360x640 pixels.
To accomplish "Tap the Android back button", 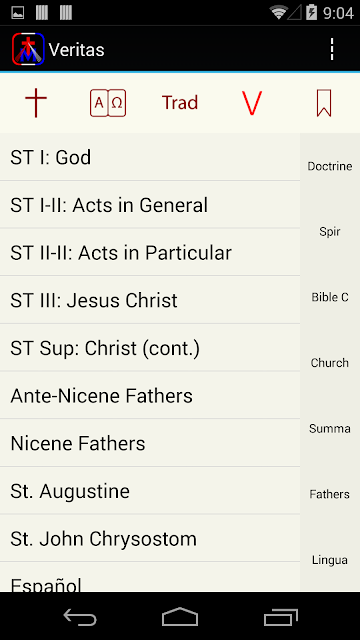I will click(80, 617).
